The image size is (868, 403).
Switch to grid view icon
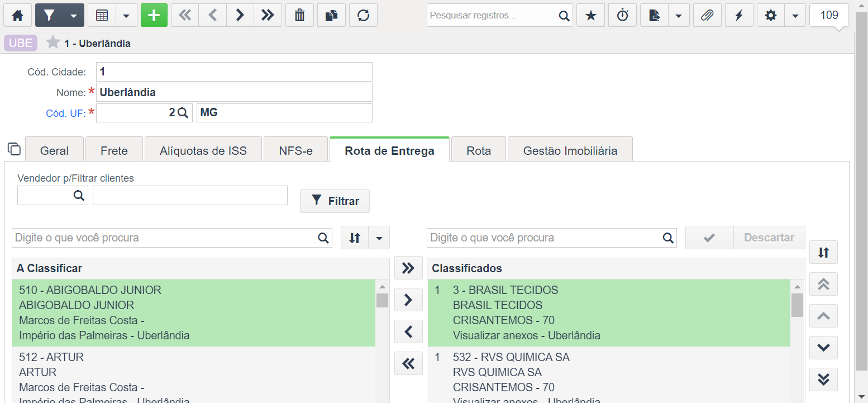pyautogui.click(x=102, y=16)
